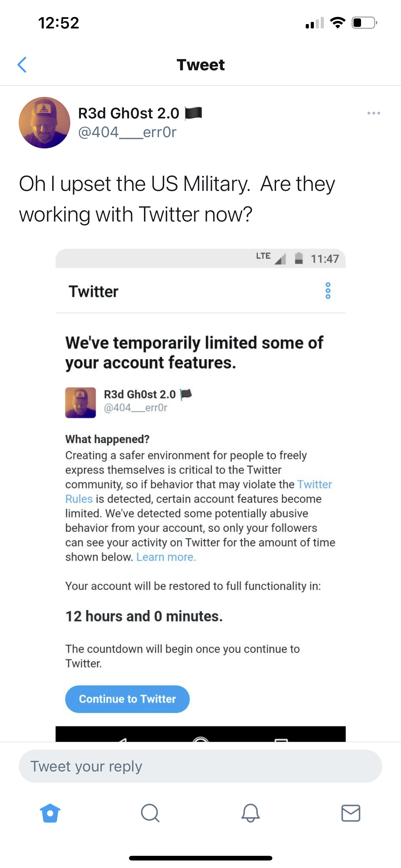
Task: Open the Messages envelope tab
Action: coord(351,813)
